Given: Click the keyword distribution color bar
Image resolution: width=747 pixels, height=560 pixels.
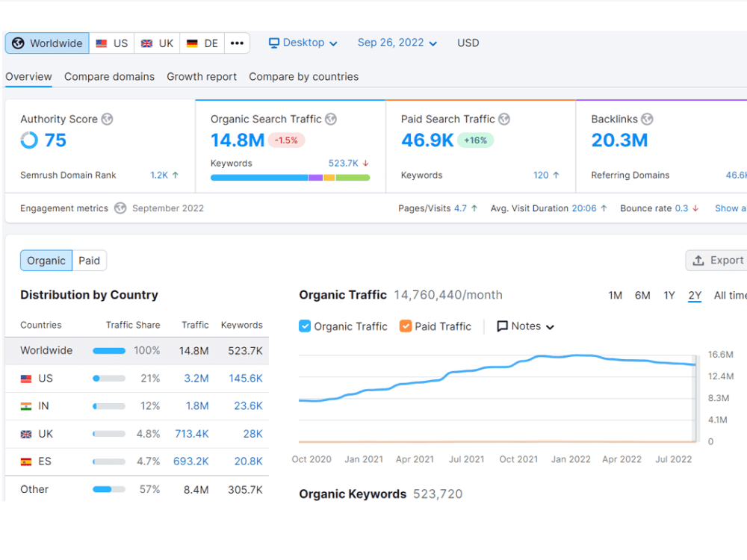Looking at the screenshot, I should coord(290,178).
